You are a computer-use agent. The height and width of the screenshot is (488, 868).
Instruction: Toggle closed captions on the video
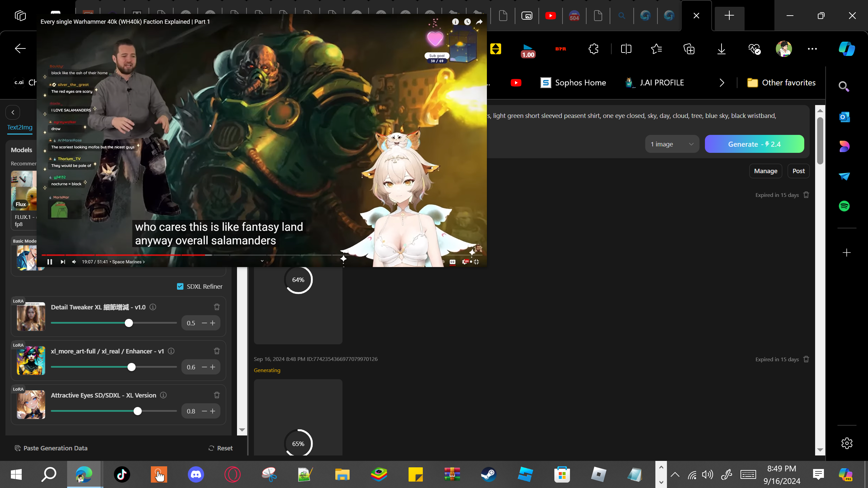tap(453, 262)
